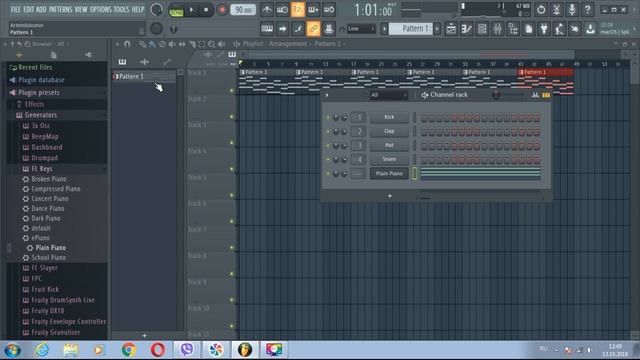Toggle loop recording icon
Screen dimensions: 640x360
(x=329, y=10)
